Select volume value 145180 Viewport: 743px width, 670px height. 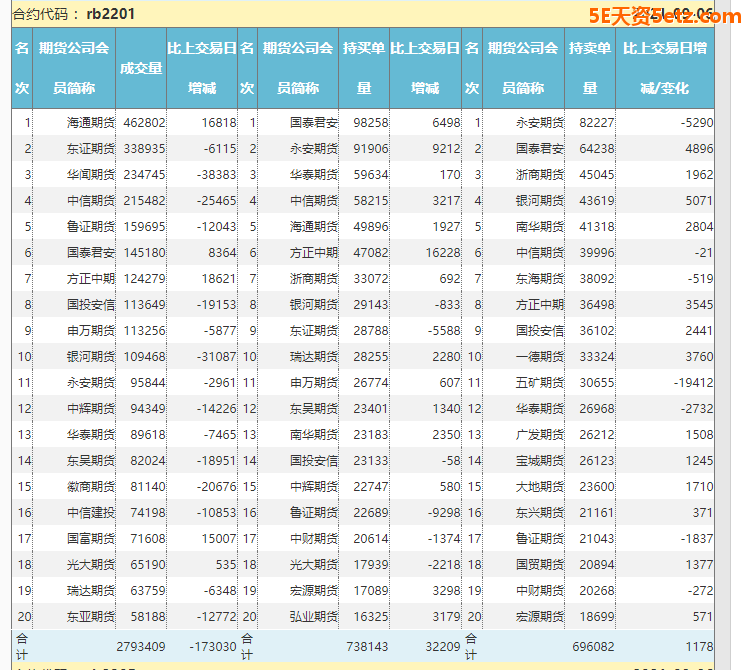(144, 253)
